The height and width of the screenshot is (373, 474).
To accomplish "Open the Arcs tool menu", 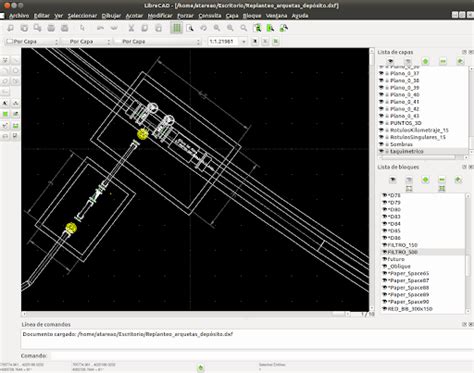I will point(5,71).
